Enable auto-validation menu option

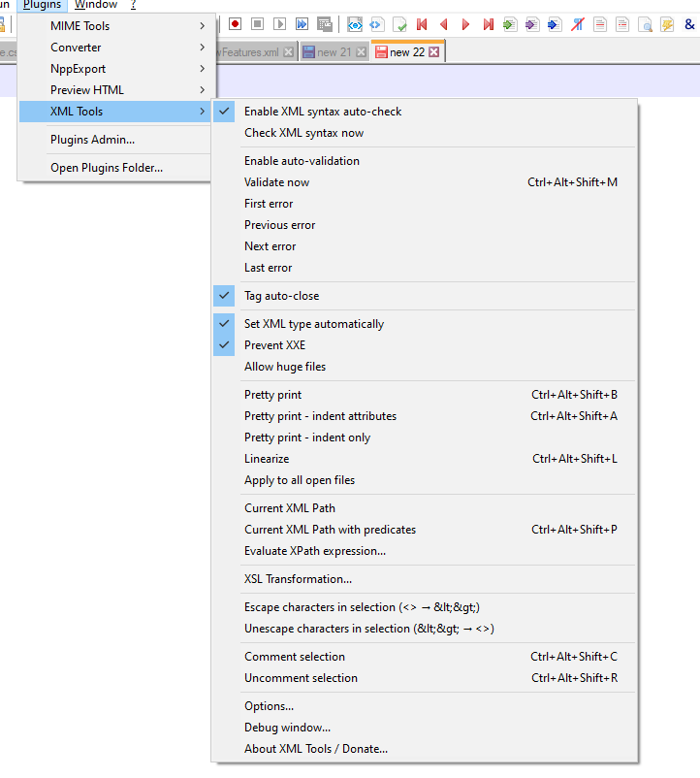point(424,161)
